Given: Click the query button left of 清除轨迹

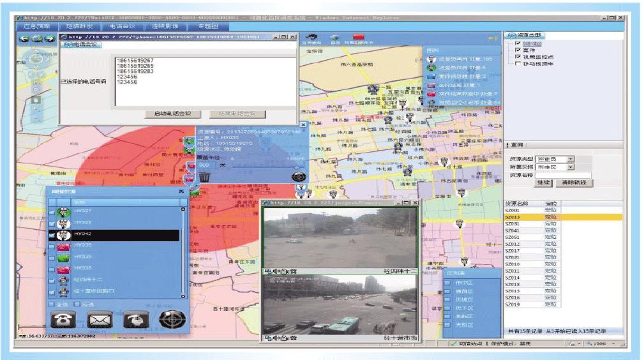Looking at the screenshot, I should coord(543,183).
